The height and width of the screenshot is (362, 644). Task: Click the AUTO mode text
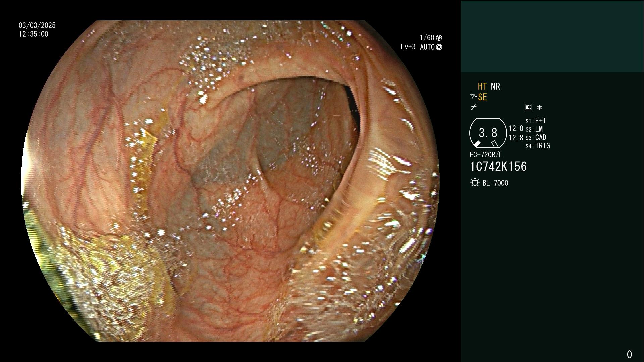(x=427, y=47)
